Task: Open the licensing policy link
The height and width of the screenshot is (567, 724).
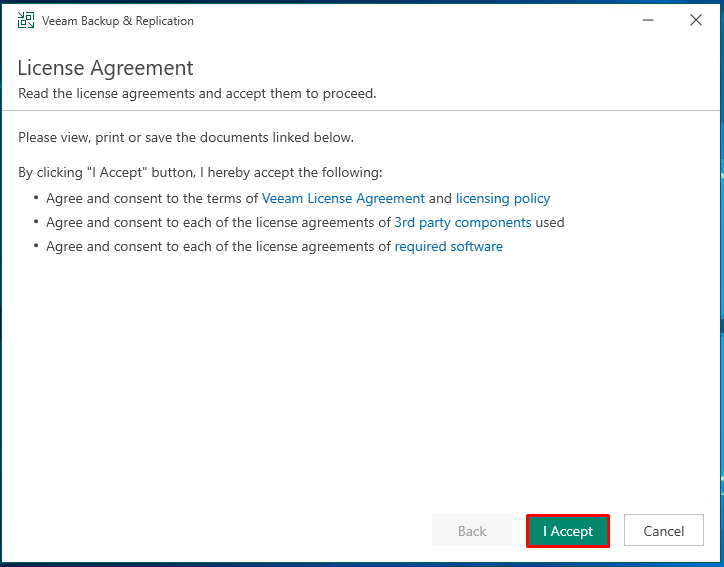Action: click(x=503, y=199)
